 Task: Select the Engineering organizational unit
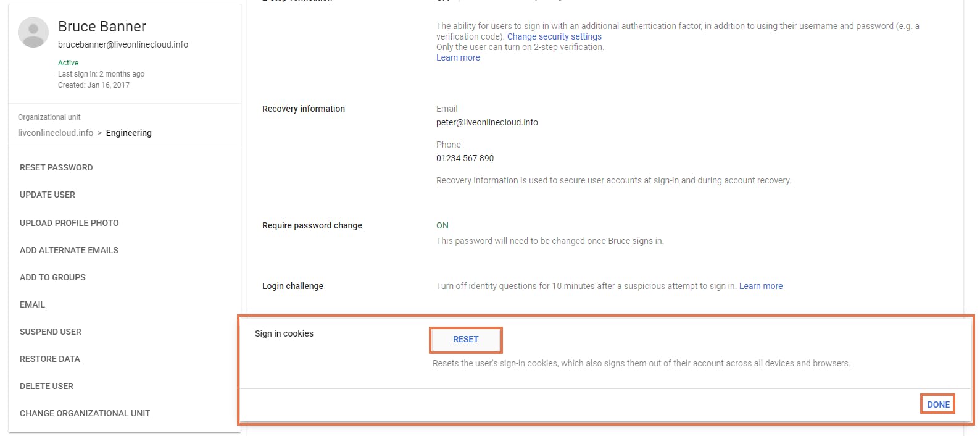pos(128,133)
